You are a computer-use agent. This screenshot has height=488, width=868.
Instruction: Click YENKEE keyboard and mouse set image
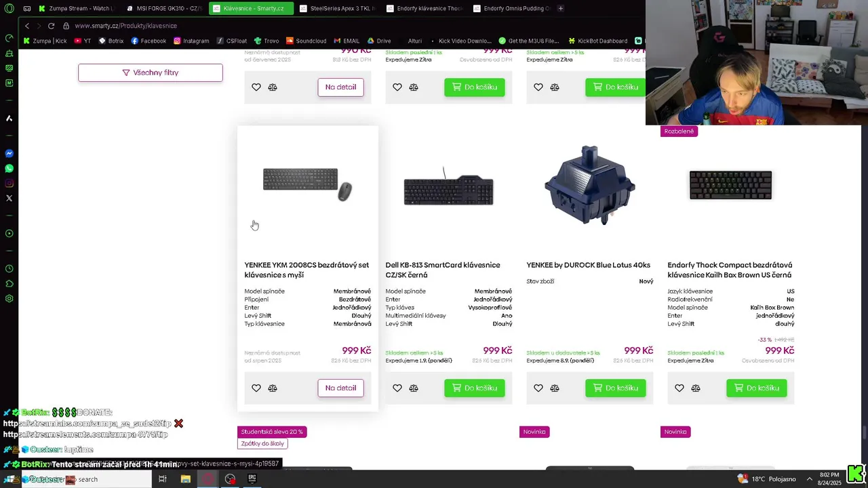coord(307,184)
